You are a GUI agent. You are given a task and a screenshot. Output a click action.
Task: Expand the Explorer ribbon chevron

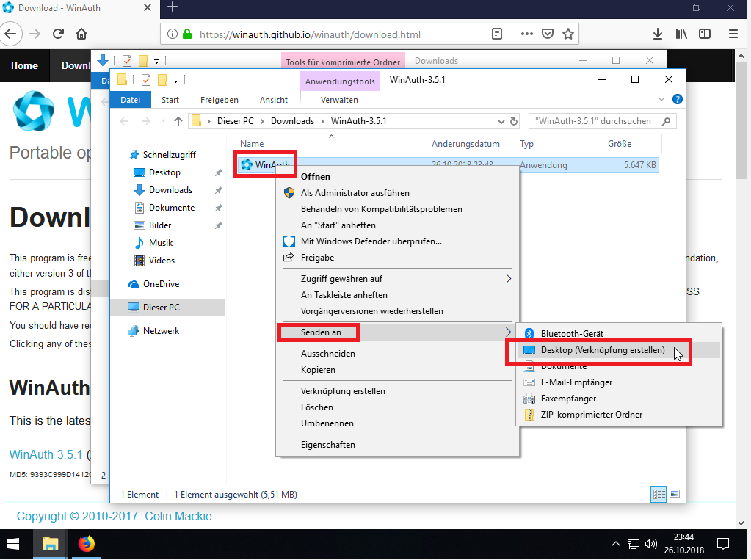point(664,99)
